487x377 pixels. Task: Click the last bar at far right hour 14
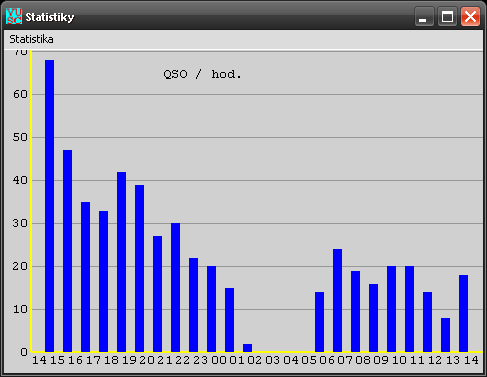463,313
